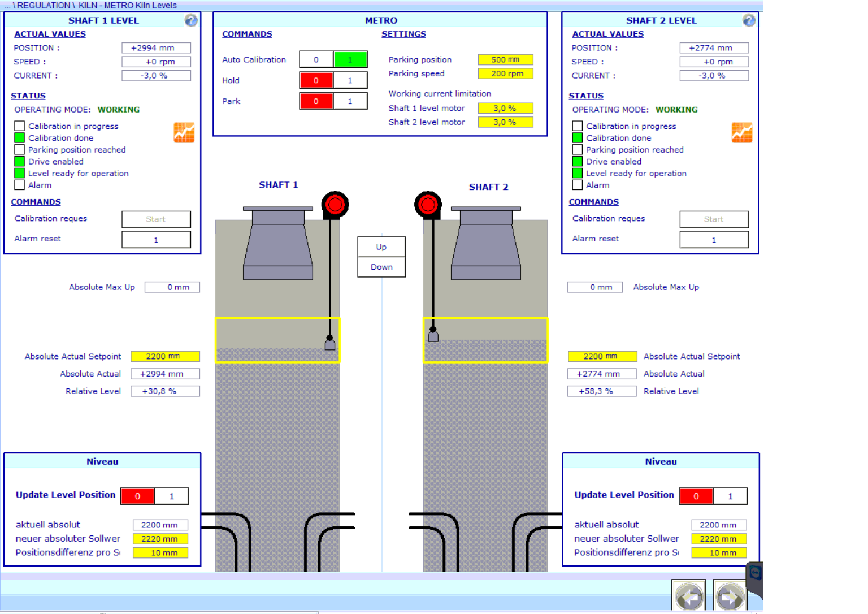Edit Shaft 1 Positionsdifferenz 10 mm field

160,553
